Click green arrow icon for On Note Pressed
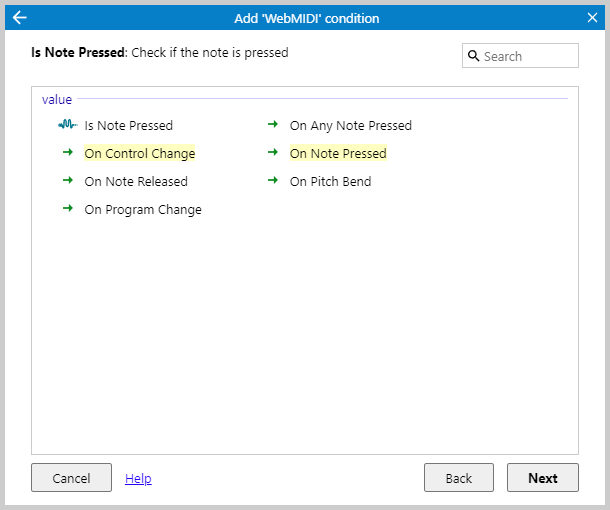 pos(273,153)
